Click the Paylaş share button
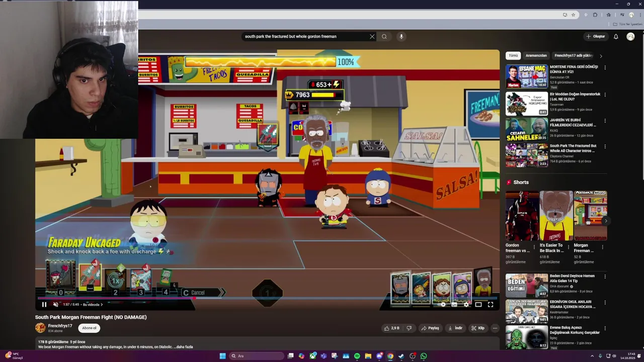This screenshot has height=362, width=644. tap(430, 328)
